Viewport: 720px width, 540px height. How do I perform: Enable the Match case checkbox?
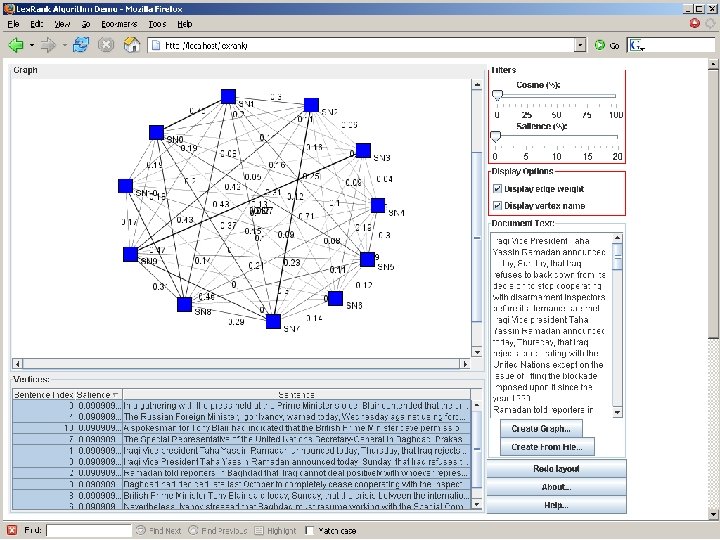[x=309, y=530]
